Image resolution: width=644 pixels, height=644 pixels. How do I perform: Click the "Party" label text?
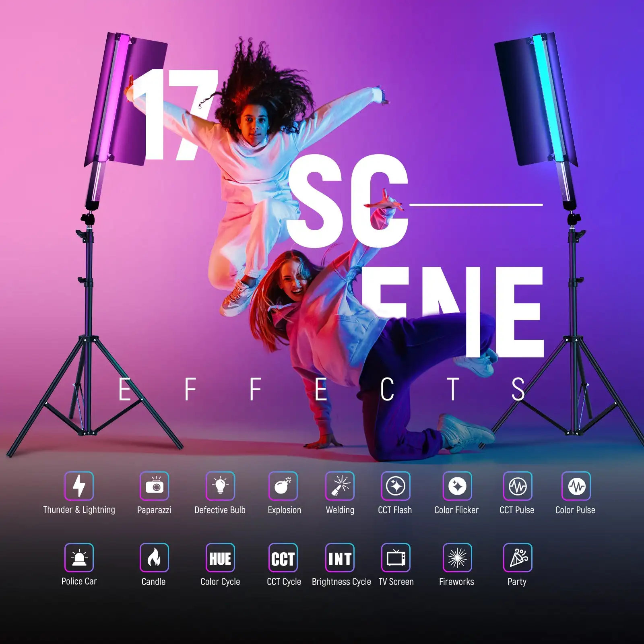[x=517, y=582]
